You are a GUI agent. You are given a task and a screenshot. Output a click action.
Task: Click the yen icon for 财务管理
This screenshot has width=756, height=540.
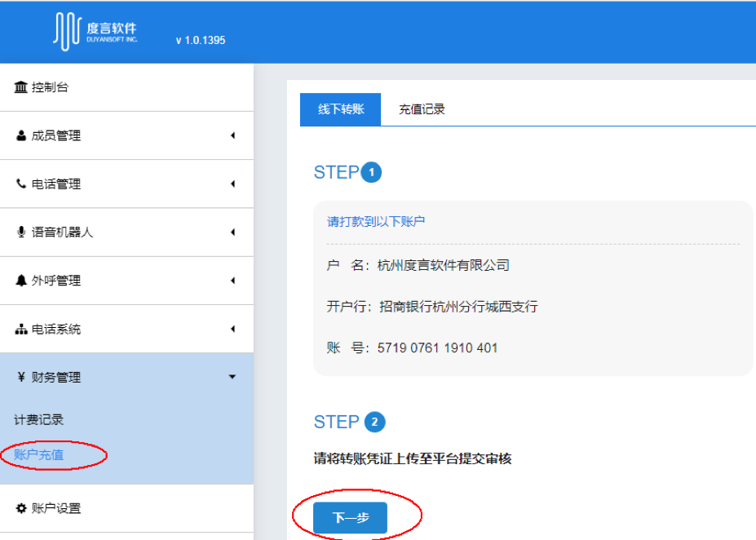(21, 377)
